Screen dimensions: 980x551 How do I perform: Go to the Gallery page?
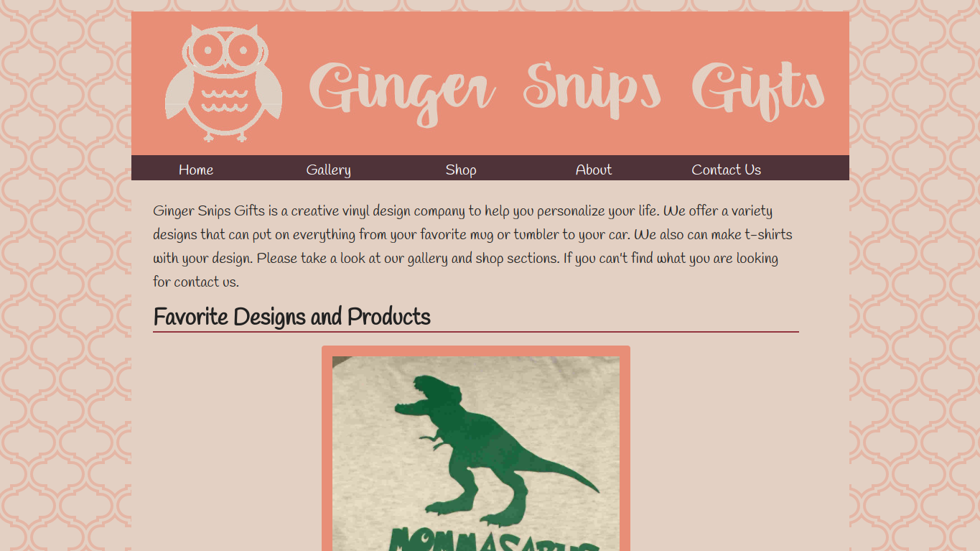tap(328, 170)
